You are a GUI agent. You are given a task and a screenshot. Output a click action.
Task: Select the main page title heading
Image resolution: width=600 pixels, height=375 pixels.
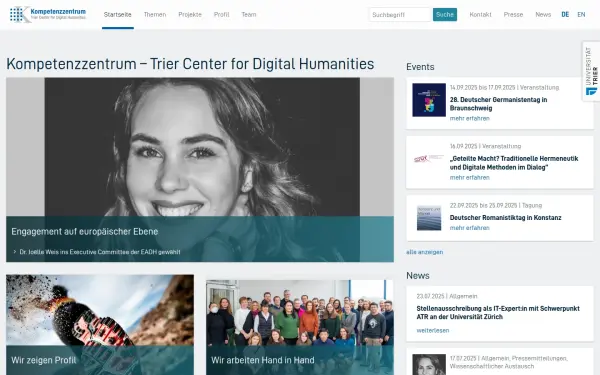[190, 64]
